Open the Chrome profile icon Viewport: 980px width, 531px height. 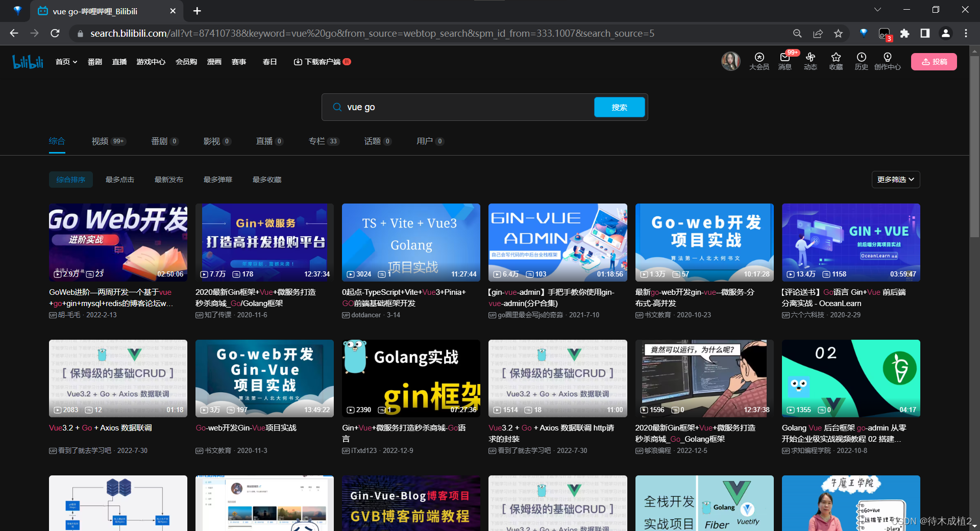click(x=945, y=33)
